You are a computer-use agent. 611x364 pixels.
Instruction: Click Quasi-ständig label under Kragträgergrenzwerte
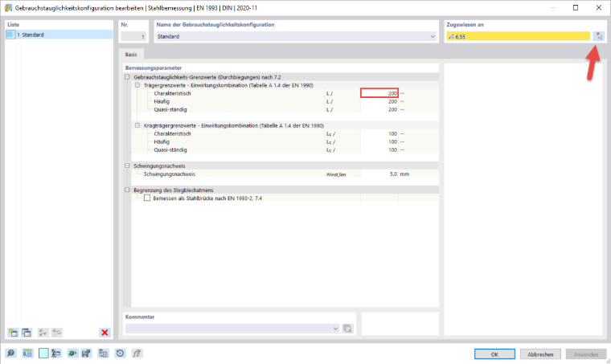click(170, 150)
